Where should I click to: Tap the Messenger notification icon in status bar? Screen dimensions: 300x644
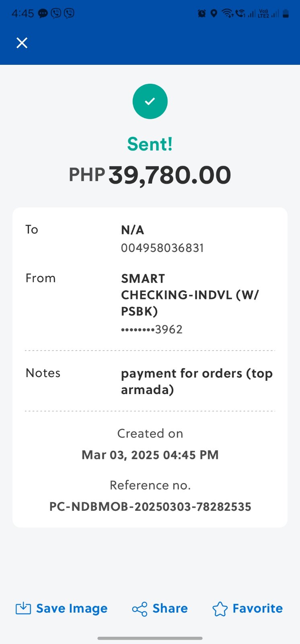click(43, 13)
